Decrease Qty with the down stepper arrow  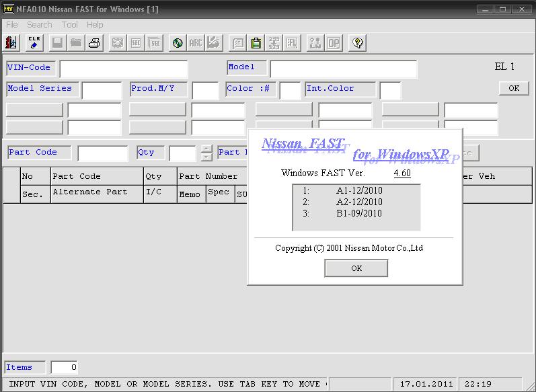[x=206, y=157]
